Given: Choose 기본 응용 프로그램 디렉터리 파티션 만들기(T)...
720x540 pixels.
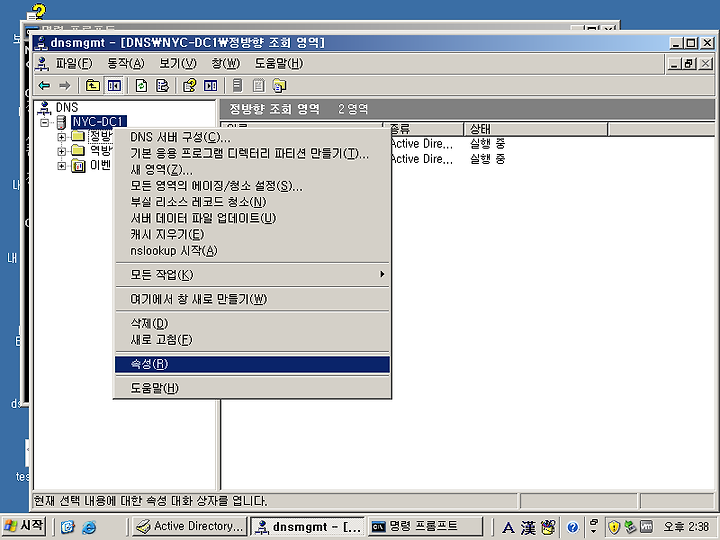Looking at the screenshot, I should [252, 153].
